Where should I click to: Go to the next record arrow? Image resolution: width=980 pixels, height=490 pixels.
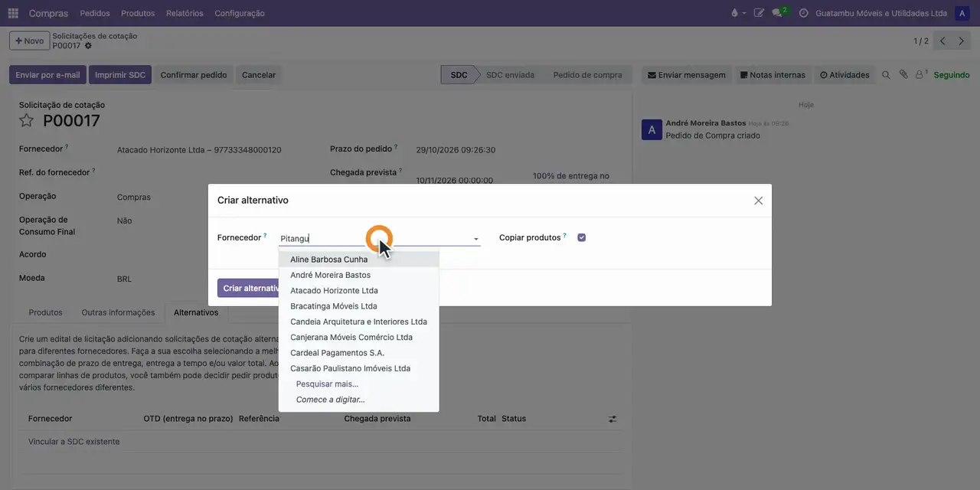coord(962,41)
